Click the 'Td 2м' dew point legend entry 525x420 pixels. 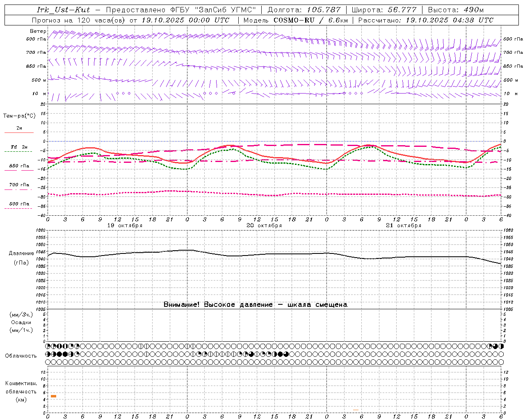[19, 147]
